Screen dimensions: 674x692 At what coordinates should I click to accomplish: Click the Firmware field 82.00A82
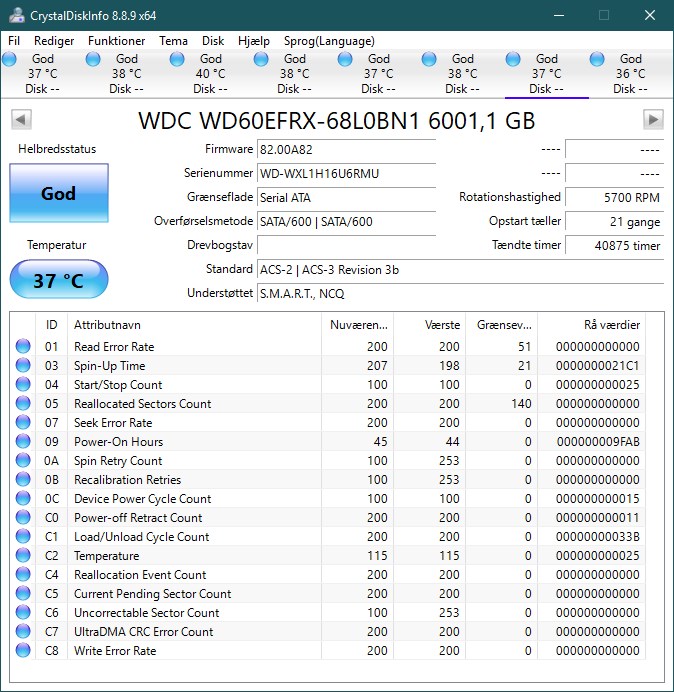(x=346, y=150)
